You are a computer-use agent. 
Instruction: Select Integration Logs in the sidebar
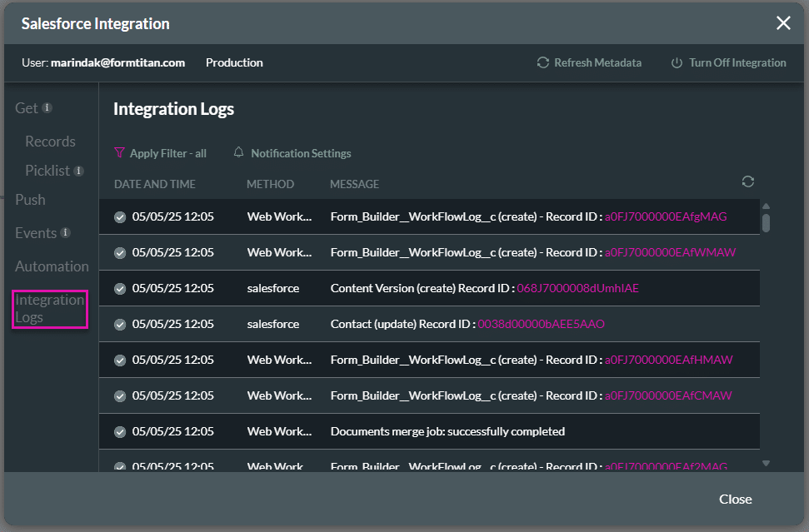click(50, 309)
